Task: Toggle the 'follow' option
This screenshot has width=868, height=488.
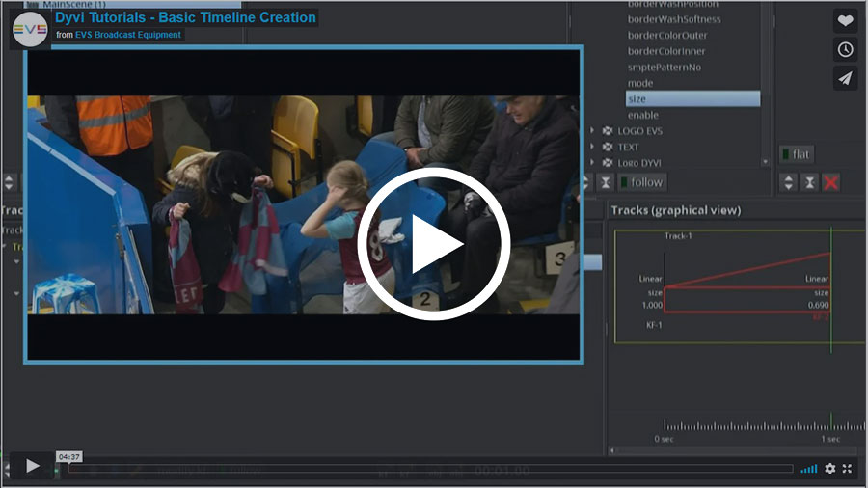Action: click(642, 182)
